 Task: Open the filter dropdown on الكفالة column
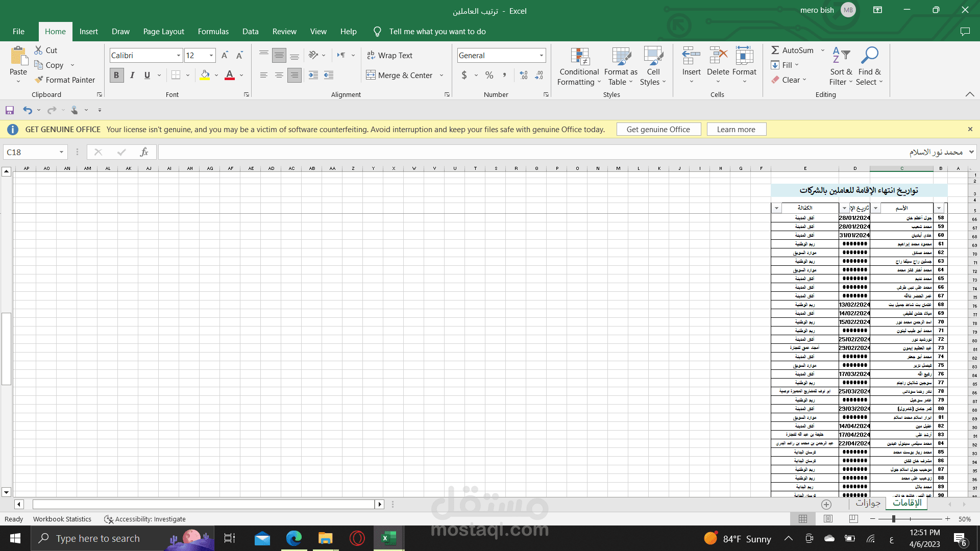(776, 208)
